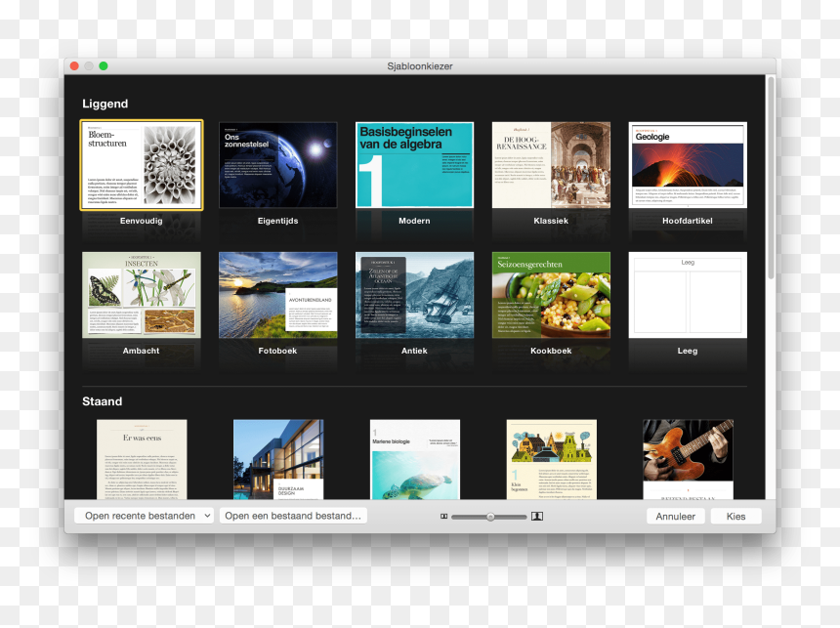Select the Eenvoudig template thumbnail

click(x=142, y=165)
